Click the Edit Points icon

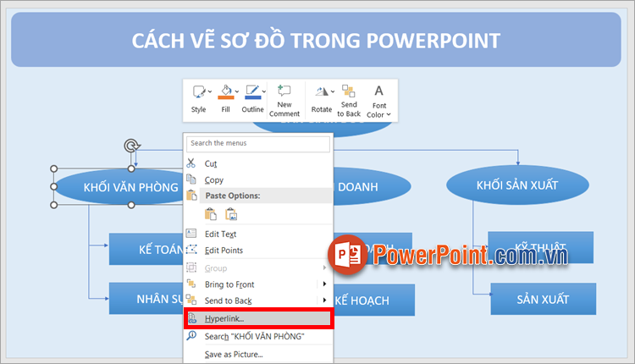(191, 250)
